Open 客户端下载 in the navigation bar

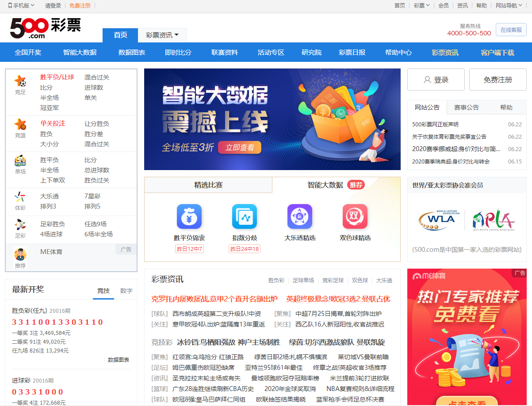(498, 52)
